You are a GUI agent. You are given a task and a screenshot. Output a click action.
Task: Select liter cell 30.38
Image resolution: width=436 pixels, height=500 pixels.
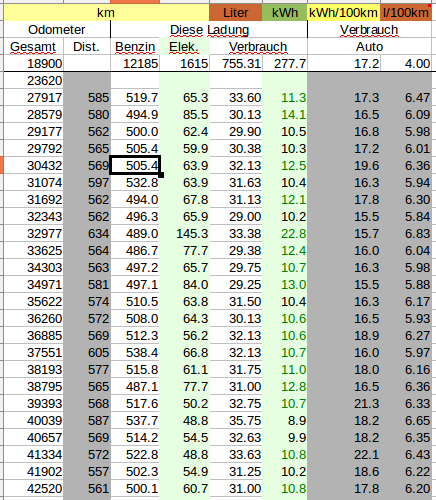coord(236,149)
